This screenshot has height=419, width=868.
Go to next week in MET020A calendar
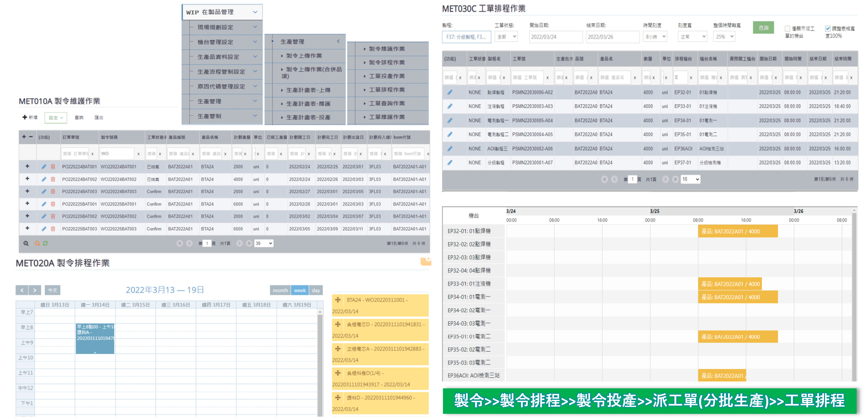point(35,290)
